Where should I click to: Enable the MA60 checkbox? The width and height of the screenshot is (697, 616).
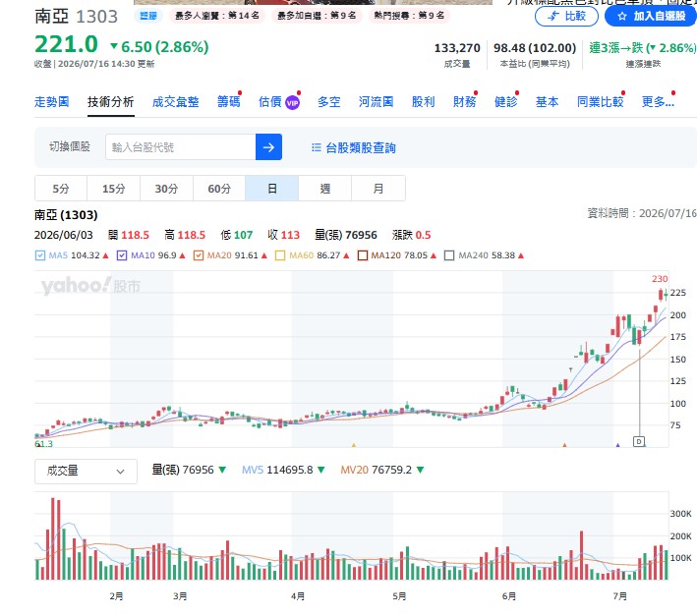[280, 255]
